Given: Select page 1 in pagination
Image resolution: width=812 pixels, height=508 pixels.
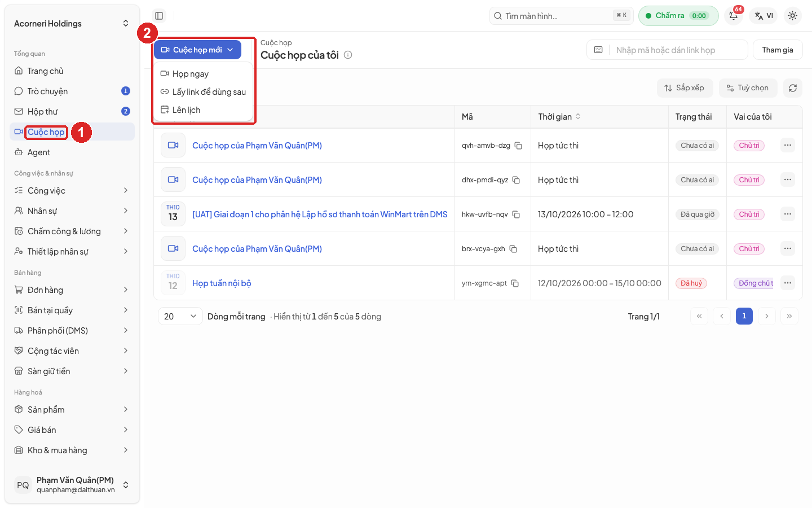Looking at the screenshot, I should coord(744,316).
